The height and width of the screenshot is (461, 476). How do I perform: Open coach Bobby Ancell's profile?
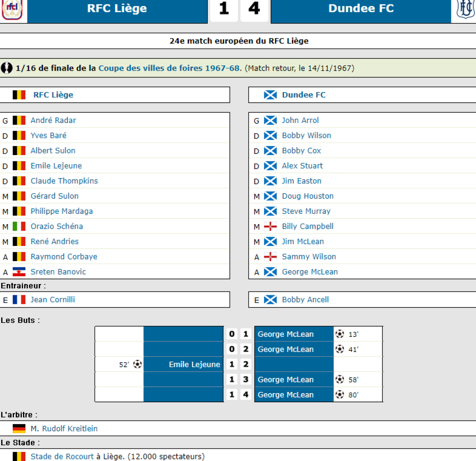tap(305, 300)
